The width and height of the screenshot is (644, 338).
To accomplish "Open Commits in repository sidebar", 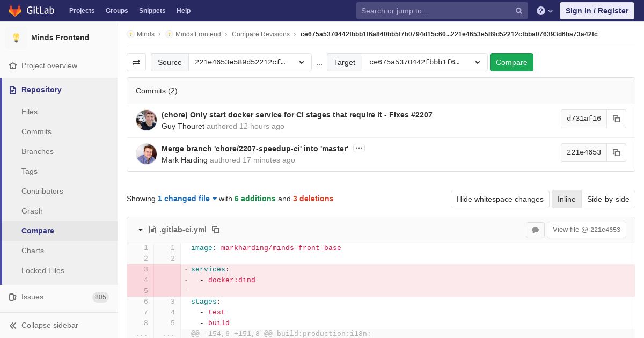I will (36, 131).
